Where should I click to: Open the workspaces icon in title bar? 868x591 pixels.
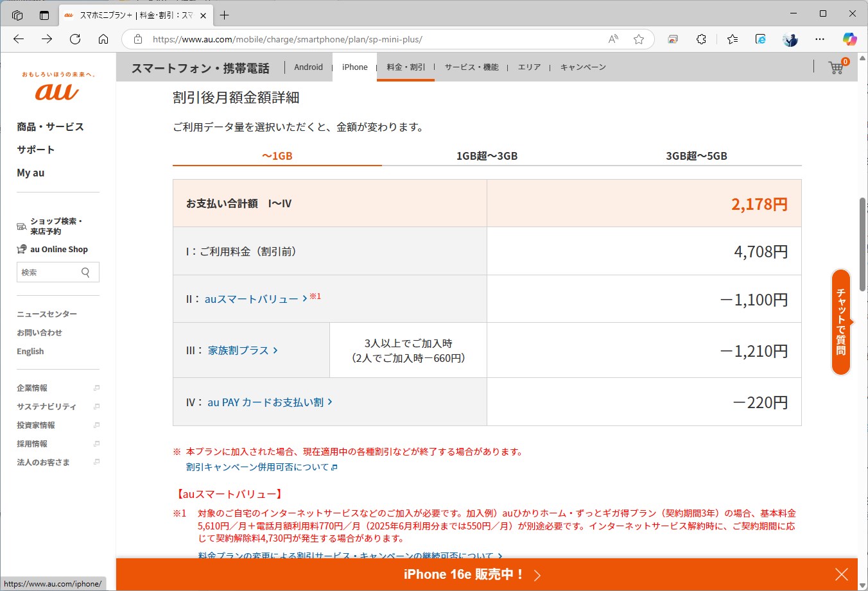pos(17,15)
